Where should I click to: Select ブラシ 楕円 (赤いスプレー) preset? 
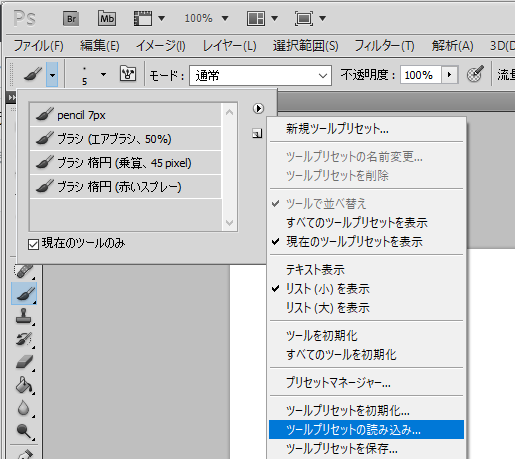pyautogui.click(x=126, y=187)
